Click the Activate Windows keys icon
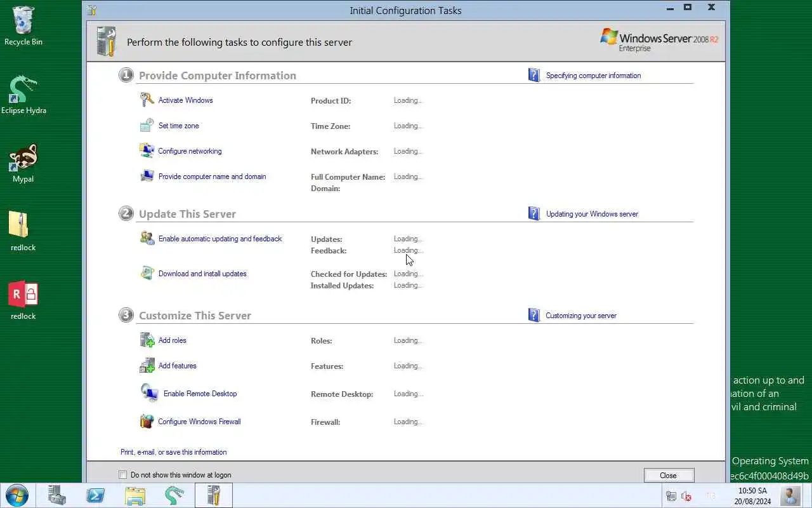The width and height of the screenshot is (812, 508). tap(147, 100)
